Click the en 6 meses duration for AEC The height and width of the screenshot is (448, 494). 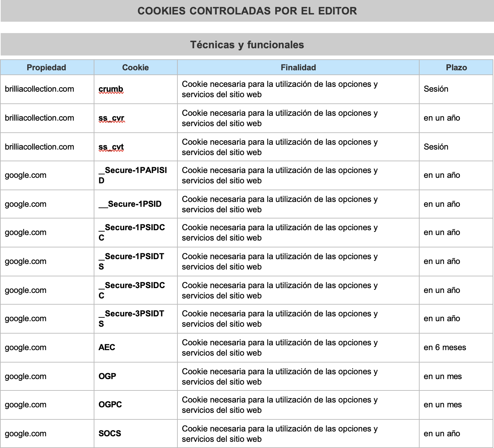444,347
